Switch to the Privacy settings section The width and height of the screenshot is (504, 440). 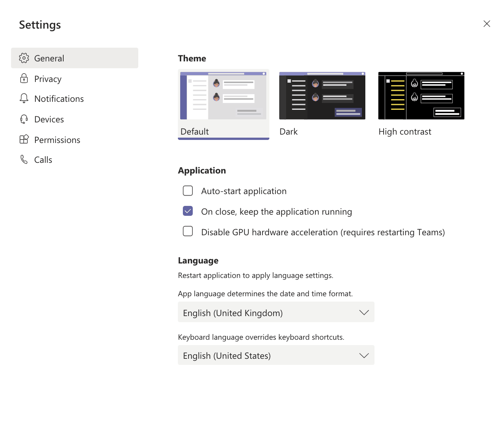click(48, 79)
